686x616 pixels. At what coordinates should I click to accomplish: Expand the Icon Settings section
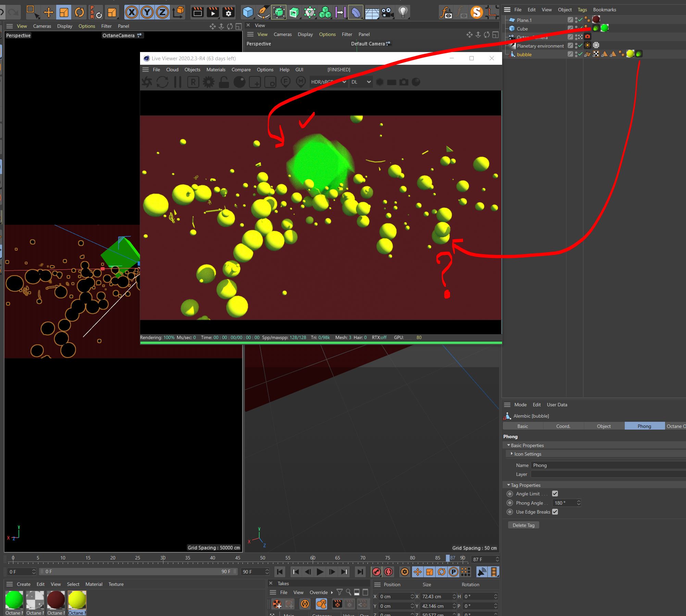pos(512,454)
